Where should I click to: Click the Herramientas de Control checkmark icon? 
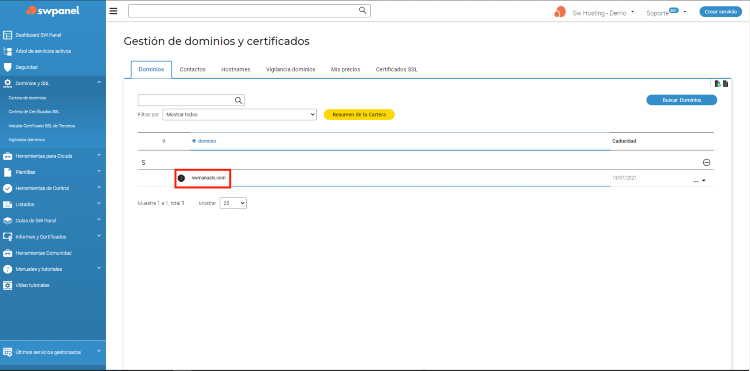tap(7, 188)
